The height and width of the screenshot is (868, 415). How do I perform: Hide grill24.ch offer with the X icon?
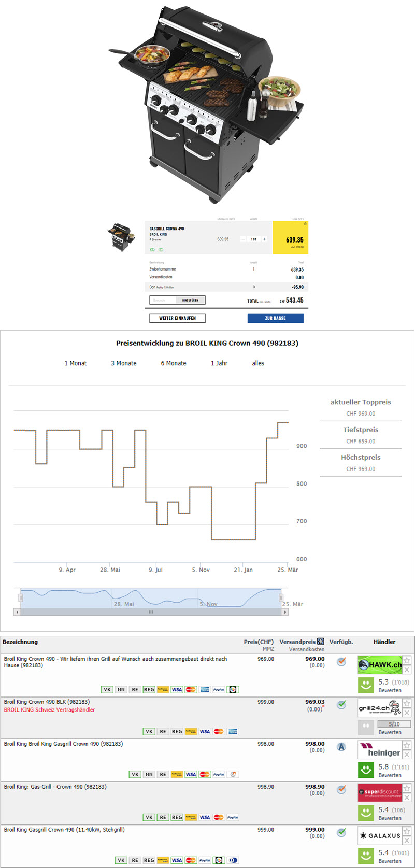click(407, 713)
